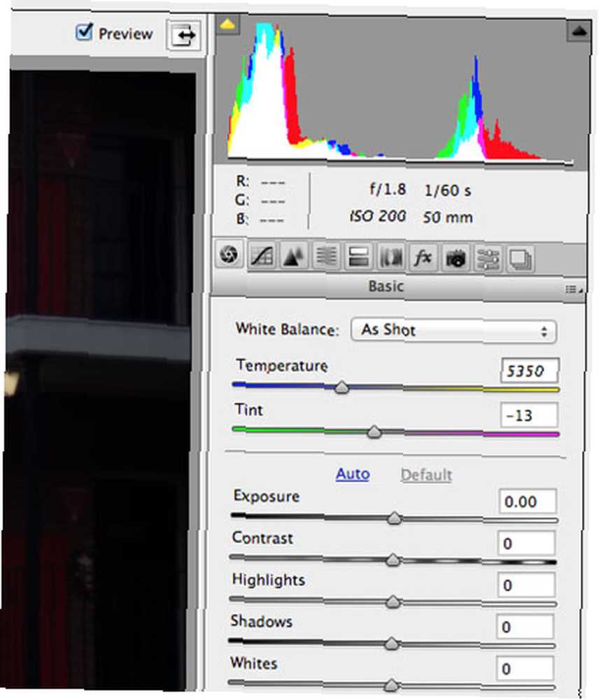The image size is (599, 700).
Task: Open the Detail tab
Action: click(293, 256)
